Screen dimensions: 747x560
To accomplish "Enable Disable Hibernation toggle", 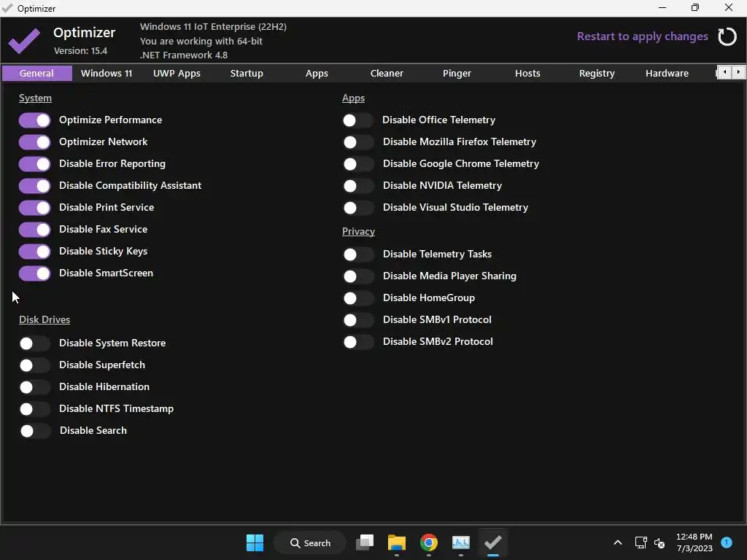I will pyautogui.click(x=35, y=387).
